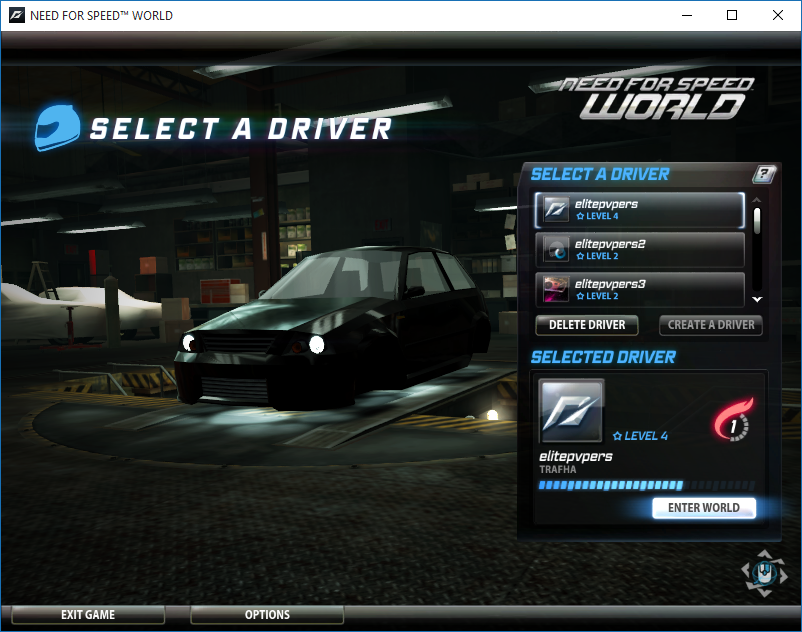Click the driver list scroll down arrow
Viewport: 802px width, 632px height.
click(758, 300)
